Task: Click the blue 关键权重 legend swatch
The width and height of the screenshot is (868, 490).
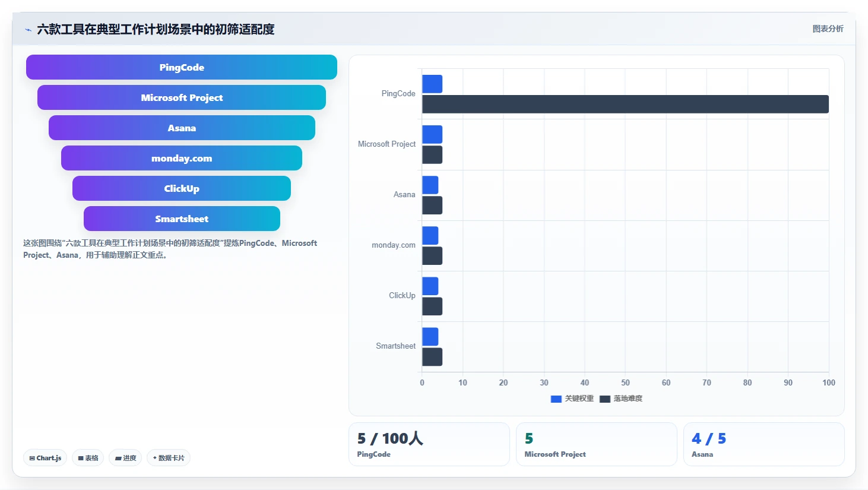Action: pos(556,399)
